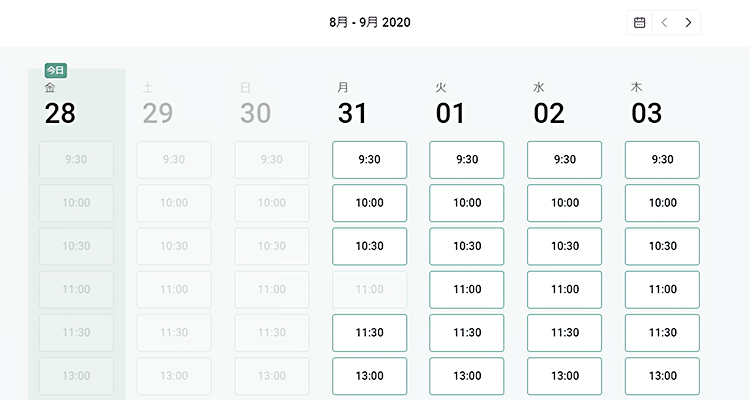750x400 pixels.
Task: Select the 9:30 slot on Monday 31
Action: tap(369, 160)
